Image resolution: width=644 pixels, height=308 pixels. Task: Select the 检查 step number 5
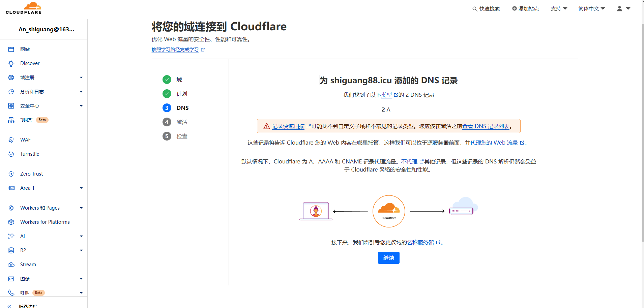[x=167, y=136]
